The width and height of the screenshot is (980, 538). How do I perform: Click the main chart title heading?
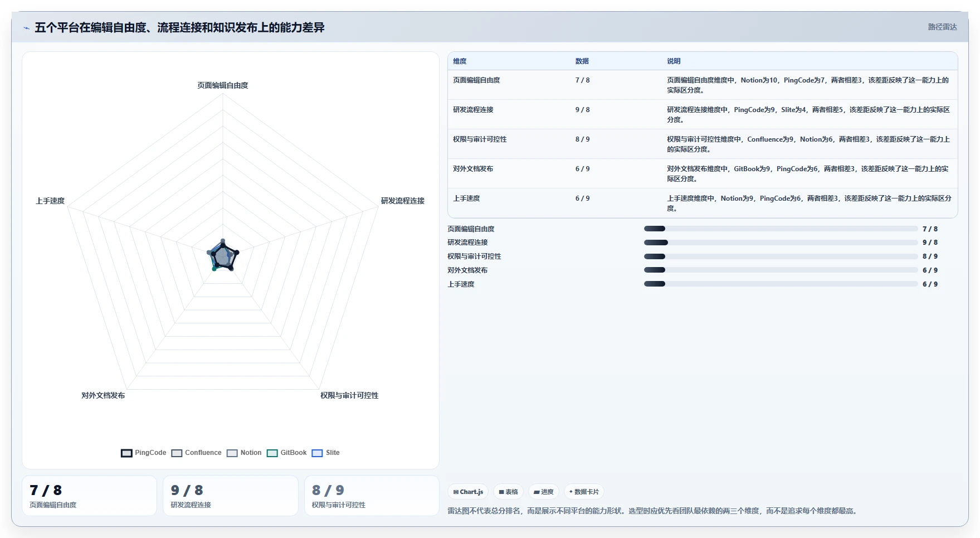click(x=179, y=27)
